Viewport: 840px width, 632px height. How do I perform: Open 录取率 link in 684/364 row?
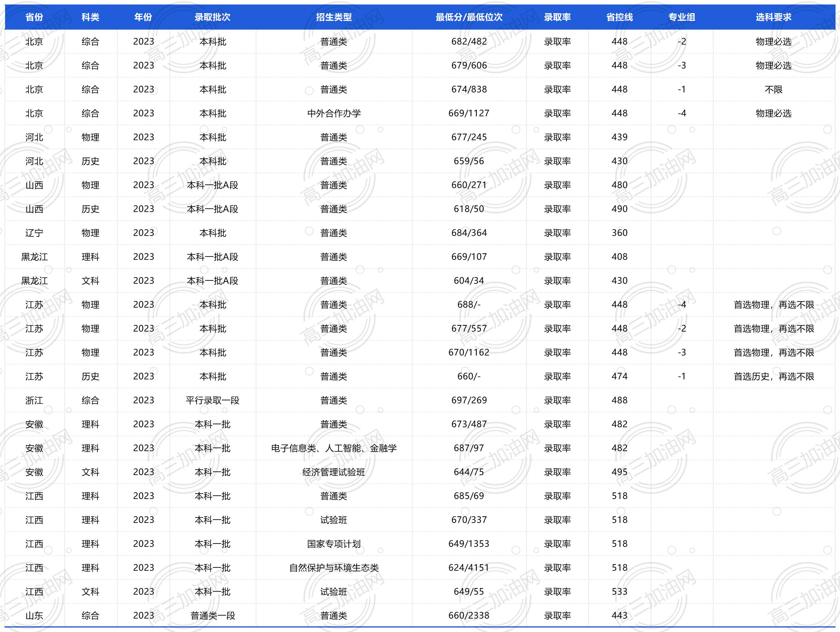(558, 233)
